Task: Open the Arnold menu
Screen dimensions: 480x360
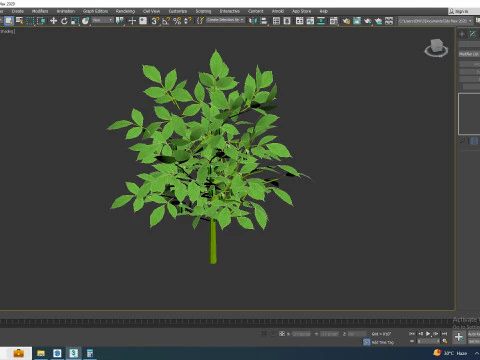Action: pyautogui.click(x=278, y=11)
